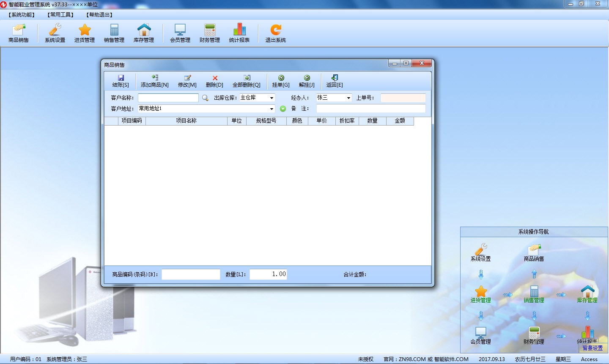Click 返回[E] to exit the sales dialog
609x364 pixels.
[x=335, y=81]
